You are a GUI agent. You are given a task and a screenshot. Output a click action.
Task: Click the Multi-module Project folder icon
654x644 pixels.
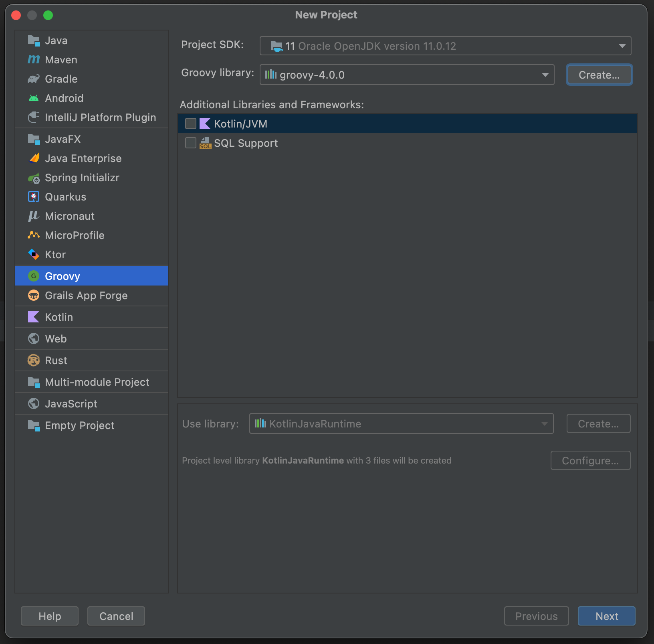(x=34, y=382)
